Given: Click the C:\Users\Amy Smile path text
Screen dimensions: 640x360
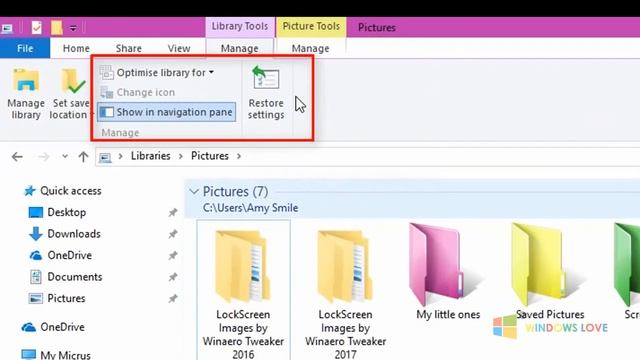Looking at the screenshot, I should [251, 208].
